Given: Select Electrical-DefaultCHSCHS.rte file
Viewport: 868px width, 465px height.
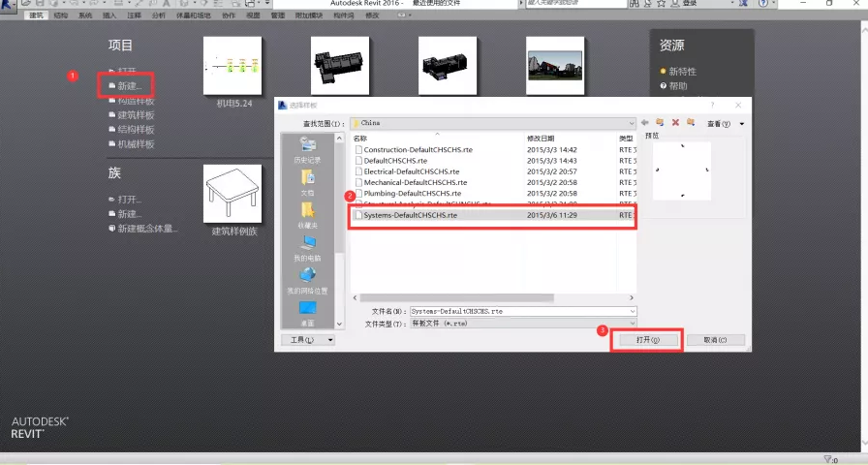Looking at the screenshot, I should (412, 171).
